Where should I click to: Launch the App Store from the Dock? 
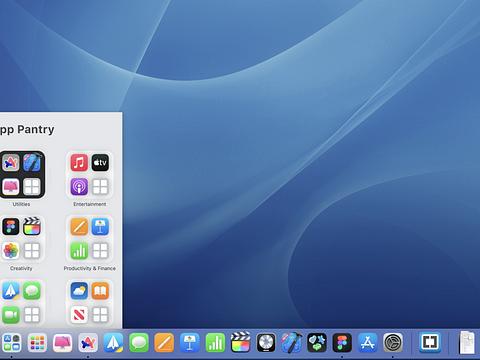coord(368,342)
